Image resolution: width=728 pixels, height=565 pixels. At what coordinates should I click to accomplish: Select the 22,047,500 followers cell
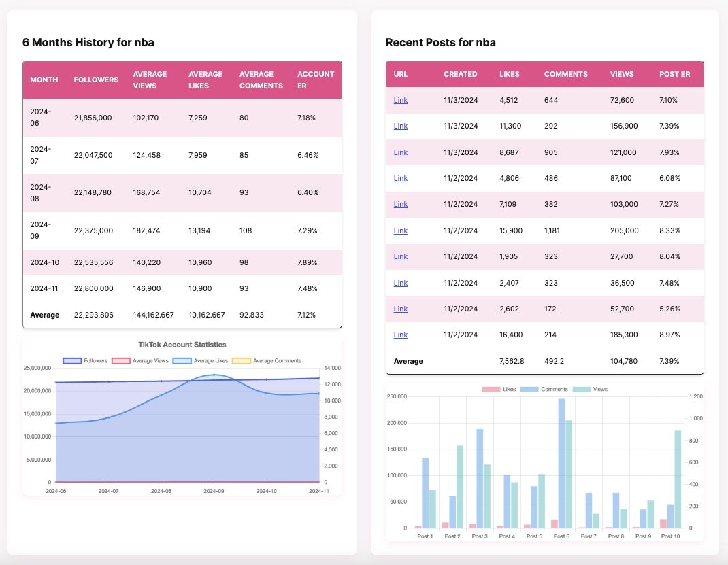pos(93,156)
